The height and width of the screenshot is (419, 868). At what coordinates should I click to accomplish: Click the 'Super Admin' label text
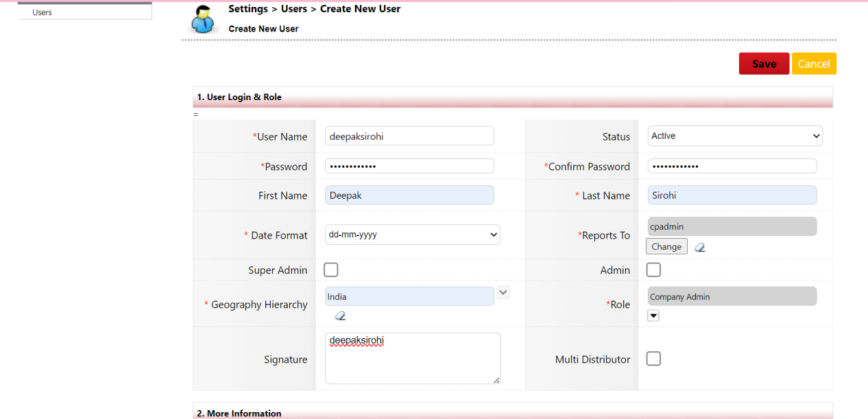tap(278, 270)
